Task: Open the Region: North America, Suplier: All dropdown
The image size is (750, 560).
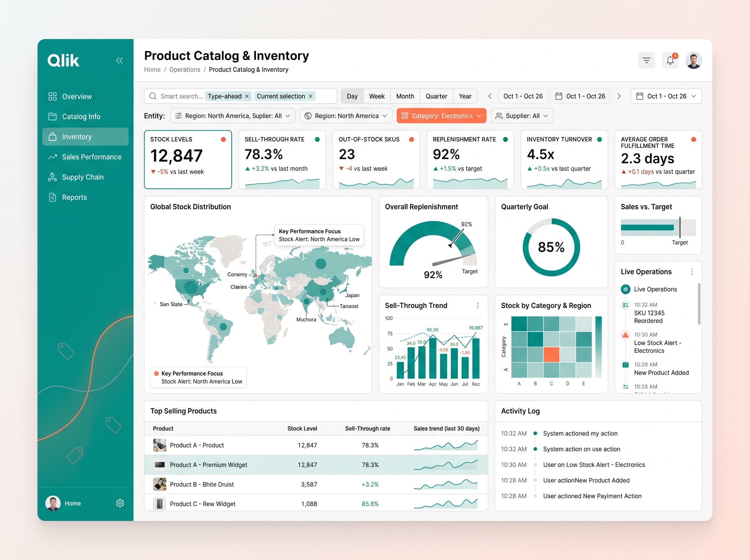Action: pos(232,116)
